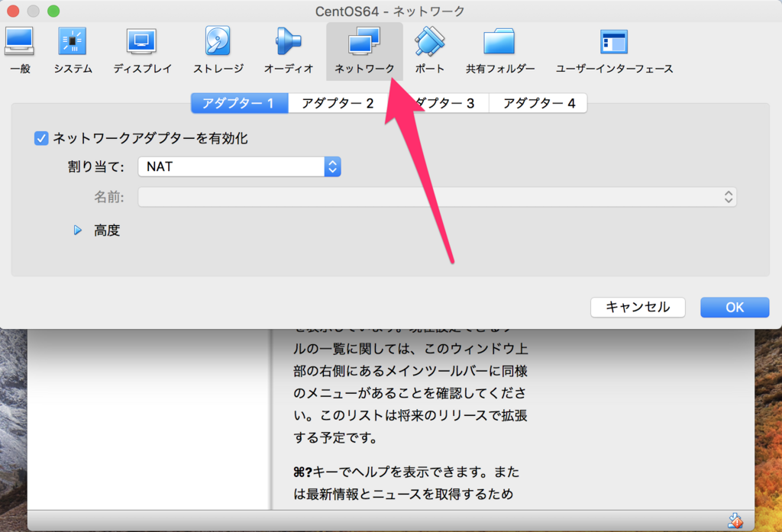Image resolution: width=782 pixels, height=532 pixels.
Task: Open the 割り当て NAT dropdown
Action: pos(239,166)
